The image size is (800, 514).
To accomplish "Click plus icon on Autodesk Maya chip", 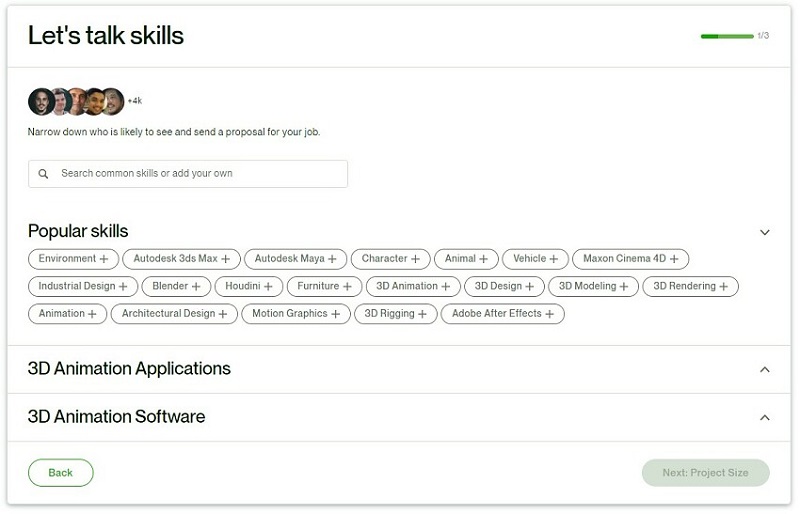I will click(332, 259).
